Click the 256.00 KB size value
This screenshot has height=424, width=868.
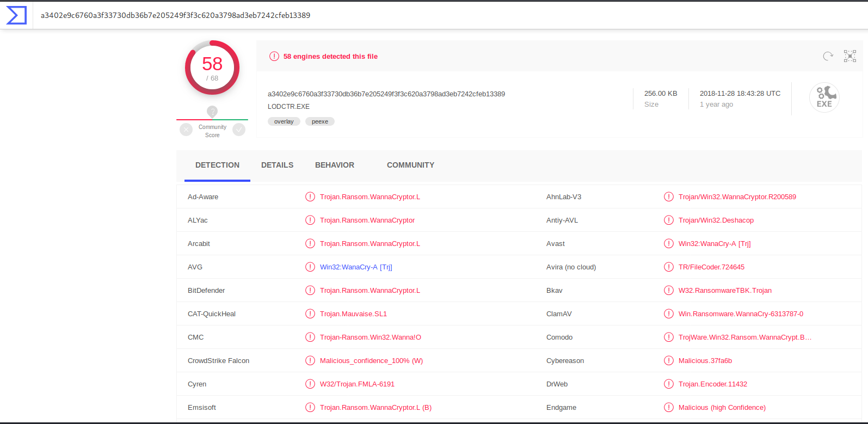(661, 93)
